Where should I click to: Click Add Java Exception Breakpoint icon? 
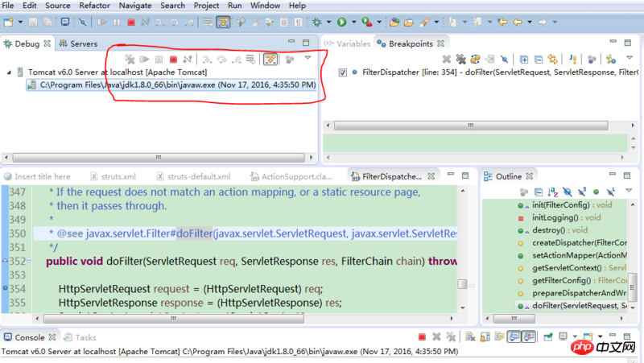pos(573,60)
